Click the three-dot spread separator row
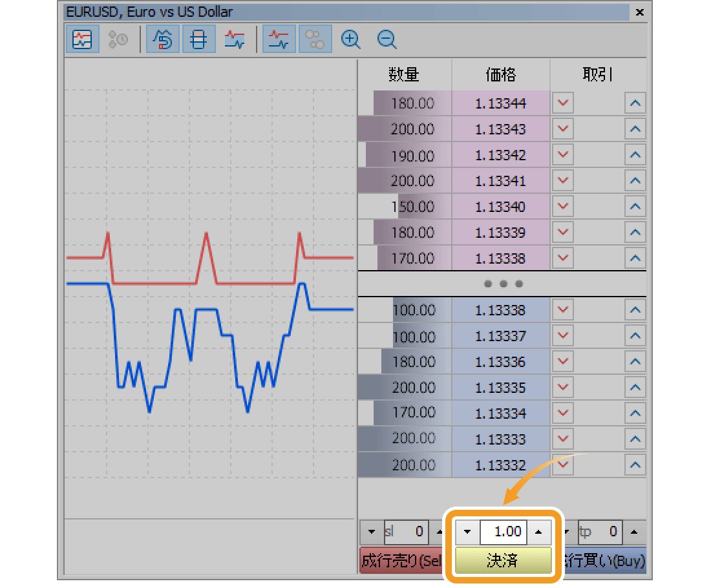Image resolution: width=711 pixels, height=588 pixels. 502,284
